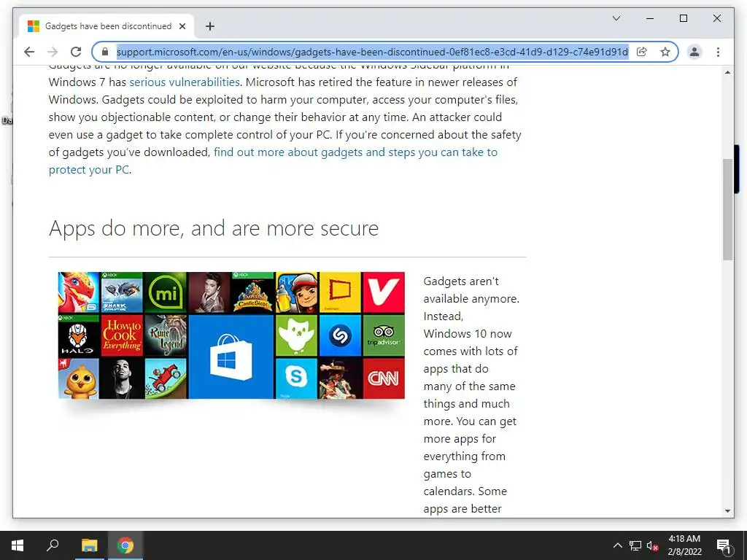
Task: Open Chrome three-dot menu
Action: click(718, 52)
